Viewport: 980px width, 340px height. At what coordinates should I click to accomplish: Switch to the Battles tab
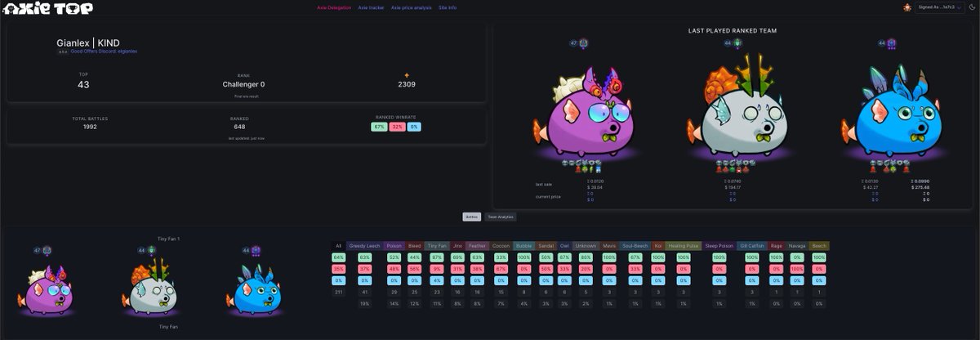(x=472, y=217)
